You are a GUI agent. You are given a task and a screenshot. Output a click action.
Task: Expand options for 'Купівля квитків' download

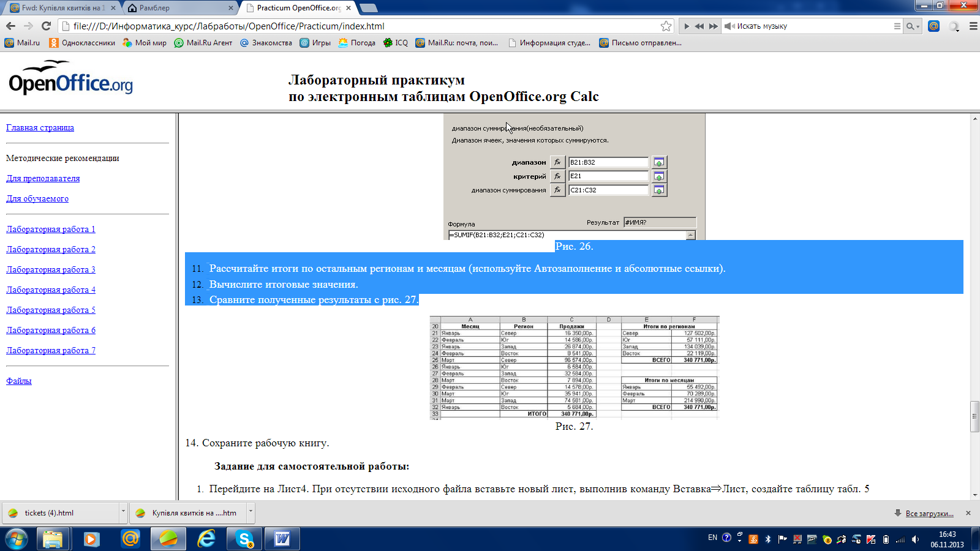(251, 513)
